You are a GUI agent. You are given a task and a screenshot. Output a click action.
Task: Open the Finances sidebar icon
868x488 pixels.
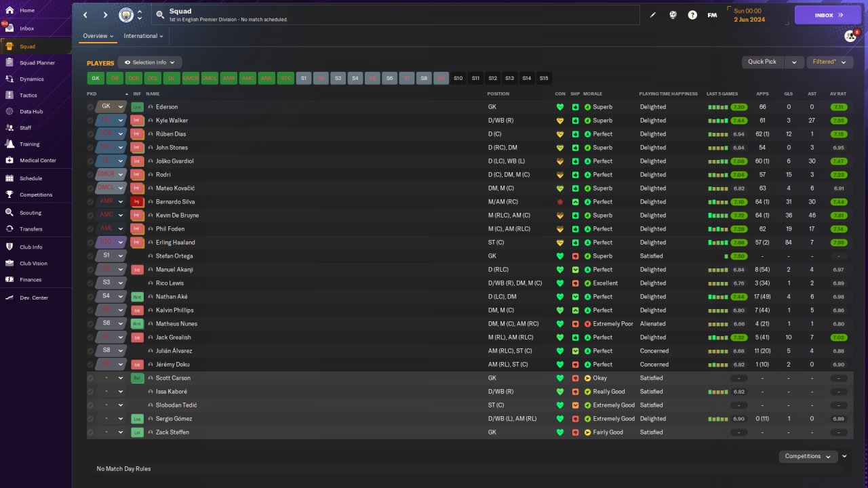9,279
